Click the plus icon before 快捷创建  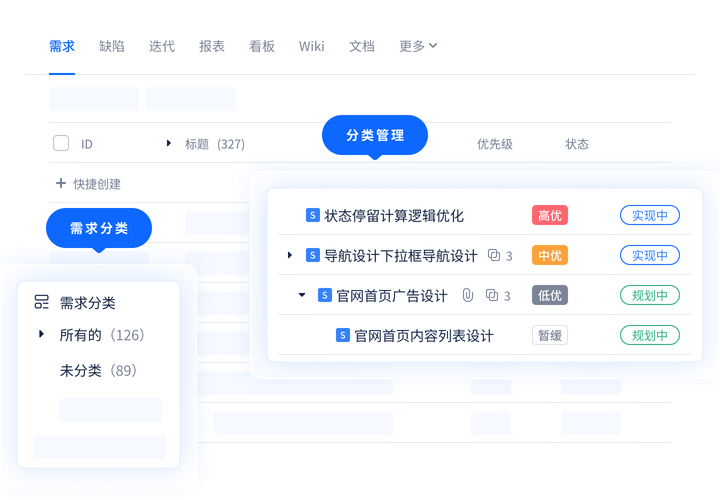click(61, 183)
